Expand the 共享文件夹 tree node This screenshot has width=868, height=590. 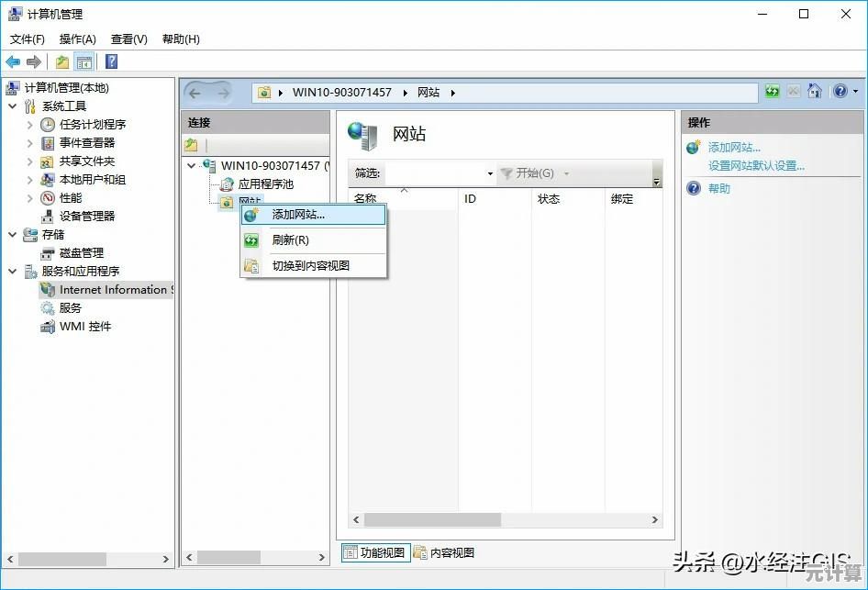coord(30,161)
